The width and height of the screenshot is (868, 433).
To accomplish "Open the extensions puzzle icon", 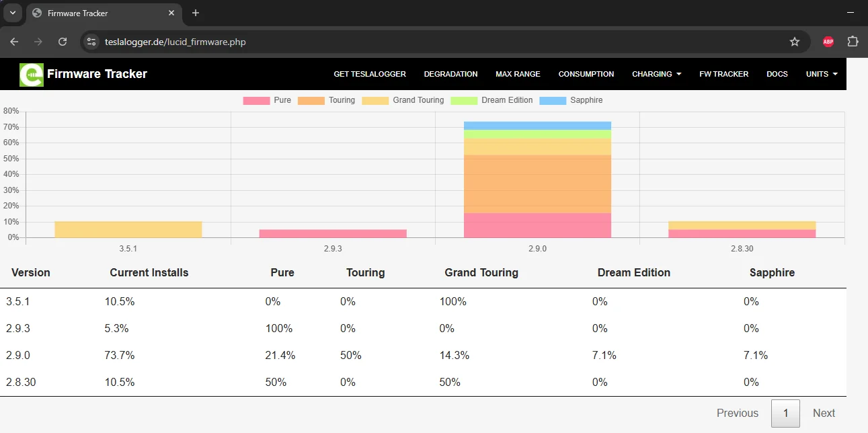I will tap(853, 42).
